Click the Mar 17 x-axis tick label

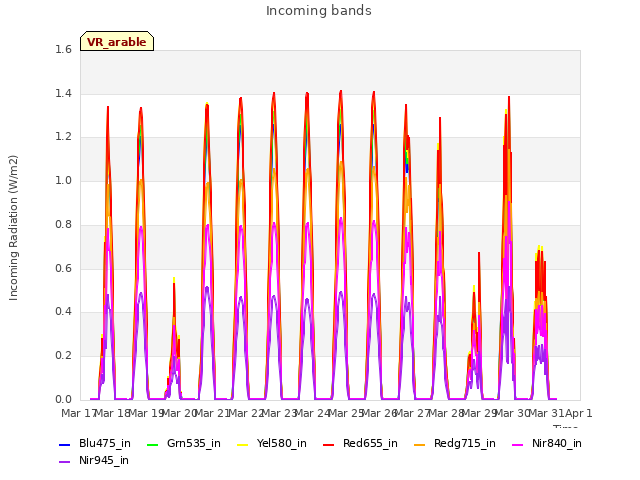pos(78,413)
